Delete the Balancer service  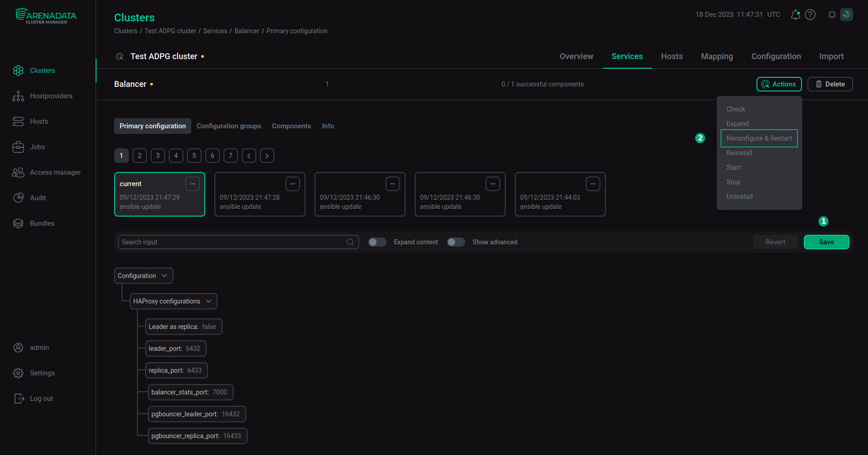tap(830, 84)
